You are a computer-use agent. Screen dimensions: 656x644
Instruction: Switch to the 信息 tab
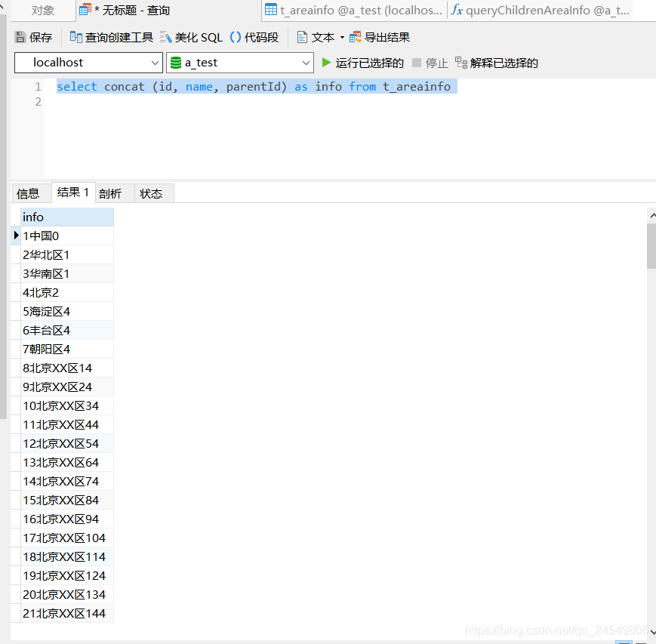(29, 193)
